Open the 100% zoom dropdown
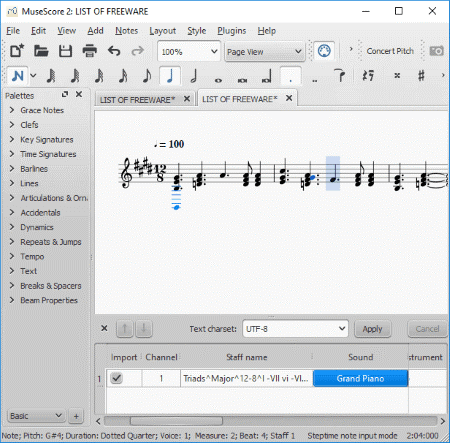The height and width of the screenshot is (443, 450). click(189, 51)
